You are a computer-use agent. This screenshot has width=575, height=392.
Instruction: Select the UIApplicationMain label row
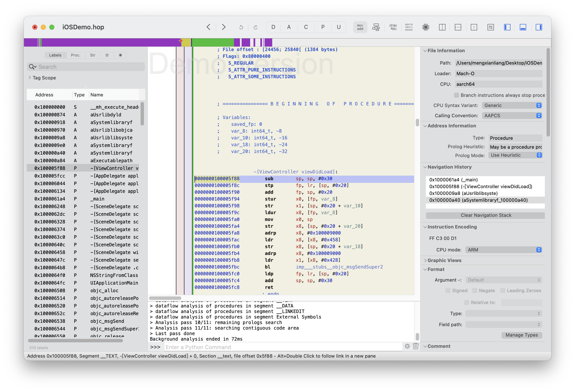point(83,283)
